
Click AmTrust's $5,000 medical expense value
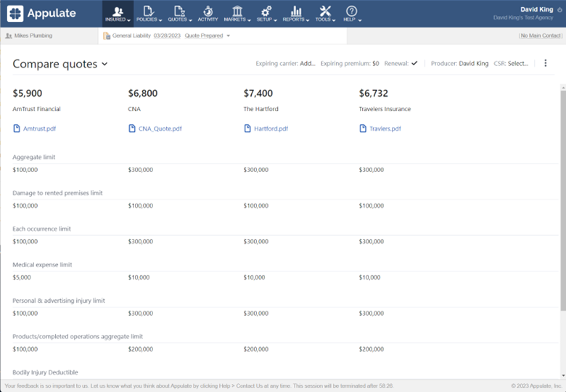pos(22,277)
